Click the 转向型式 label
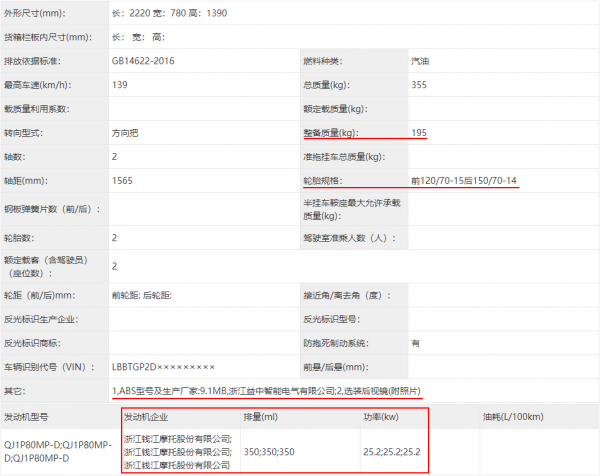This screenshot has width=600, height=476. [23, 133]
